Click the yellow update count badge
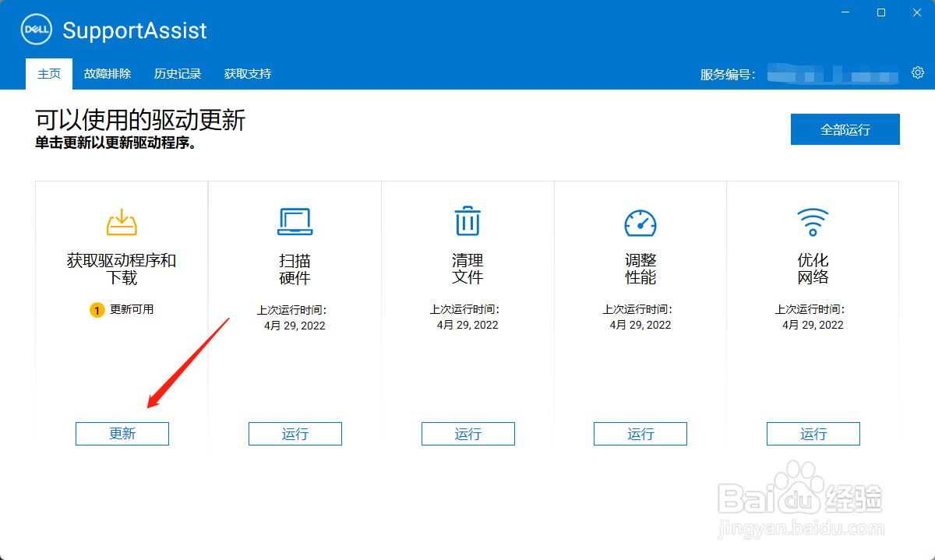This screenshot has height=560, width=935. point(97,310)
